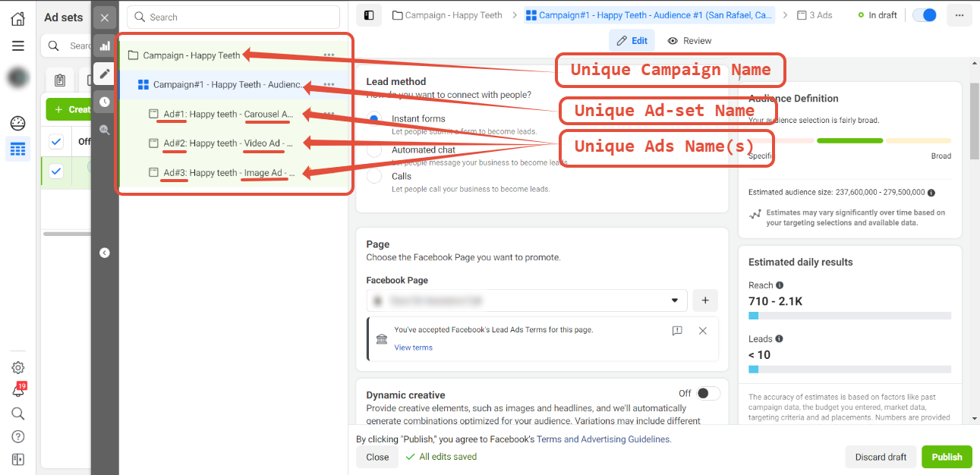The height and width of the screenshot is (475, 980).
Task: Click Campaign#1 Audience #1 breadcrumb
Action: click(650, 15)
